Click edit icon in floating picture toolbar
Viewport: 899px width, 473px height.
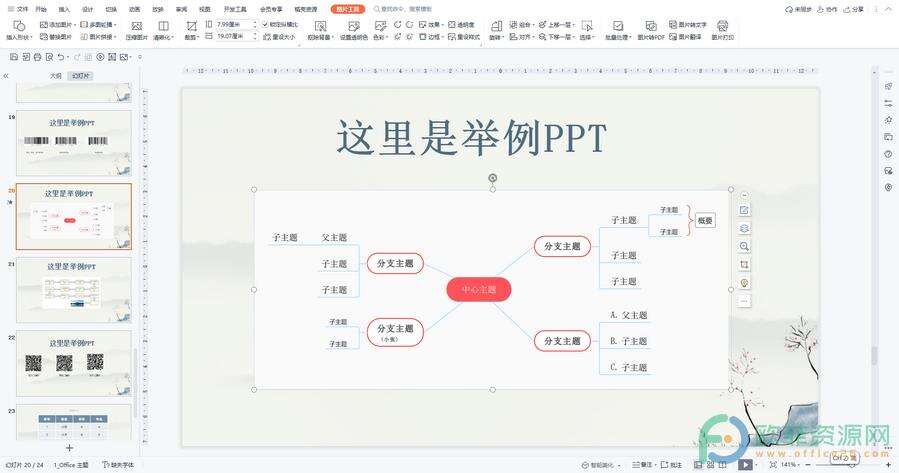click(x=744, y=210)
